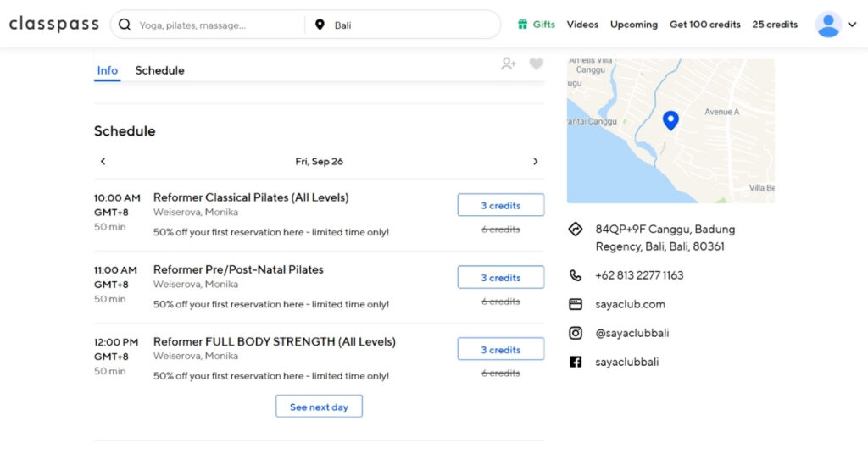
Task: Click the website browser icon
Action: click(576, 304)
